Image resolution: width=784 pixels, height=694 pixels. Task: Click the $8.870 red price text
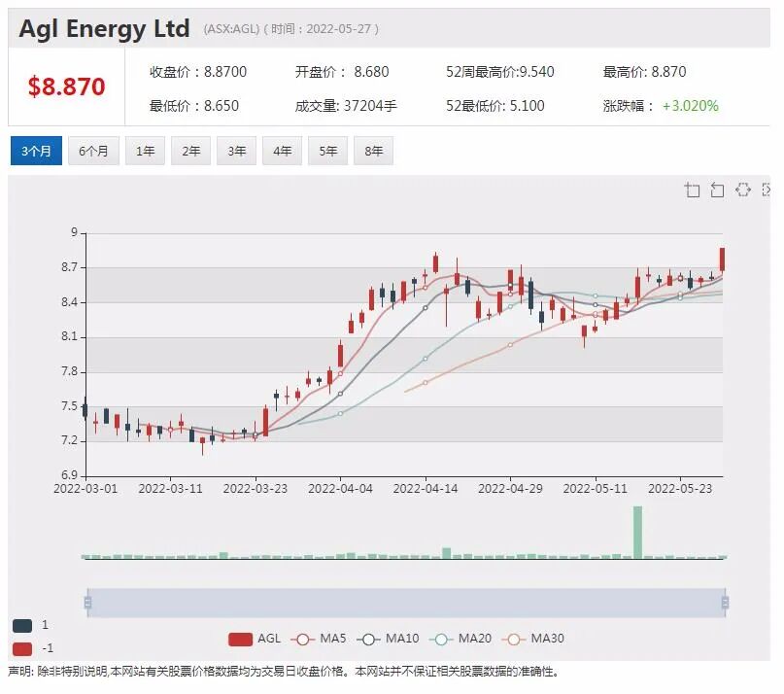(66, 87)
